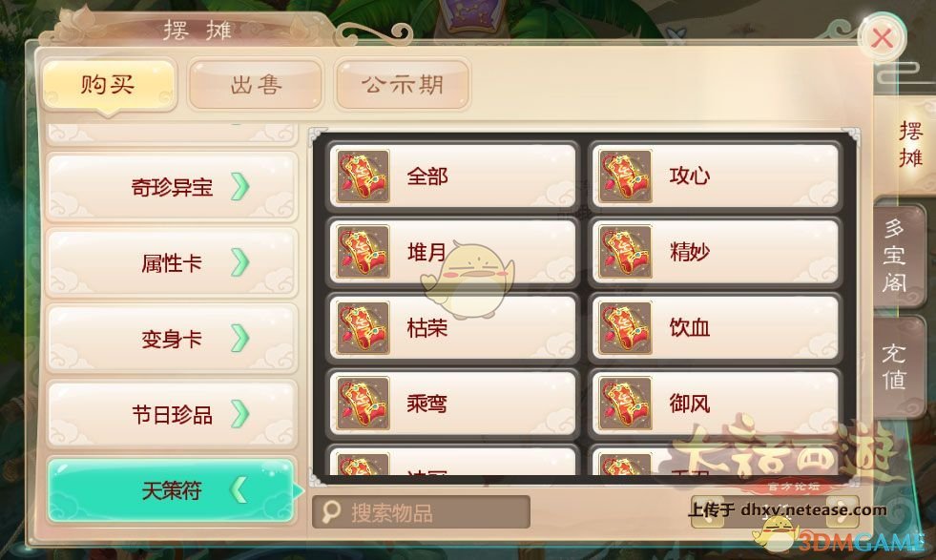Open the 公示期 tab
936x560 pixels.
403,85
